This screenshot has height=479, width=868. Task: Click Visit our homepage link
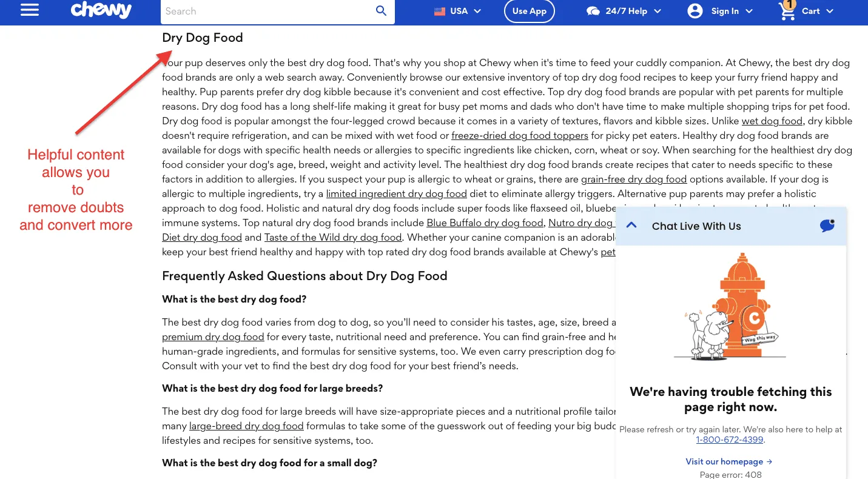click(x=729, y=461)
